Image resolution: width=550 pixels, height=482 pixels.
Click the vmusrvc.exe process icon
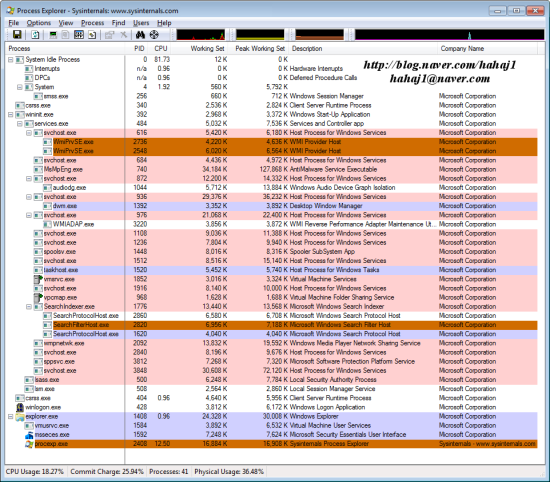pyautogui.click(x=29, y=426)
